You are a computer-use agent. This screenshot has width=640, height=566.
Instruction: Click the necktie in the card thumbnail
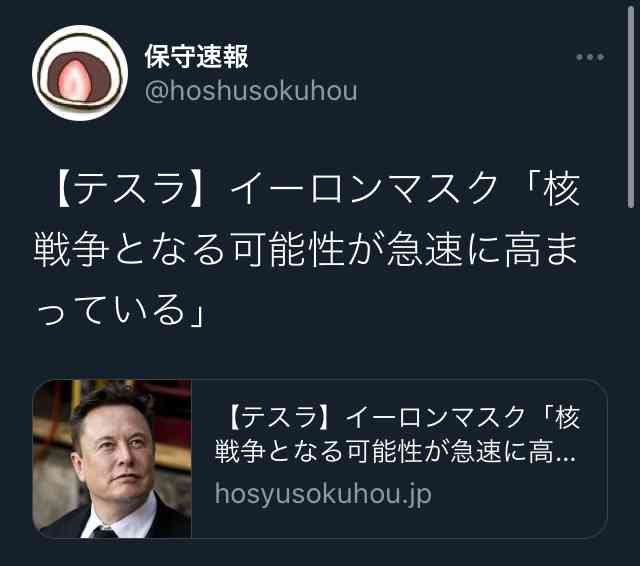pos(104,532)
